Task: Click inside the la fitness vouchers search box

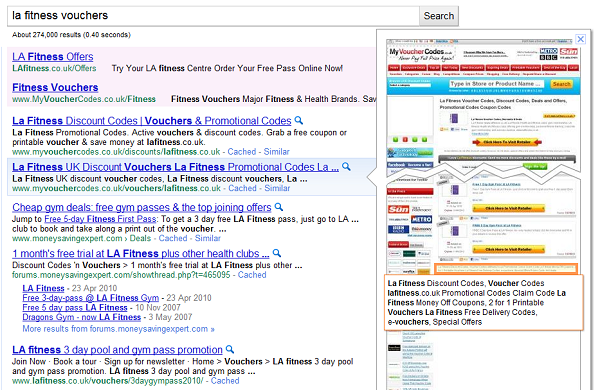Action: point(214,16)
